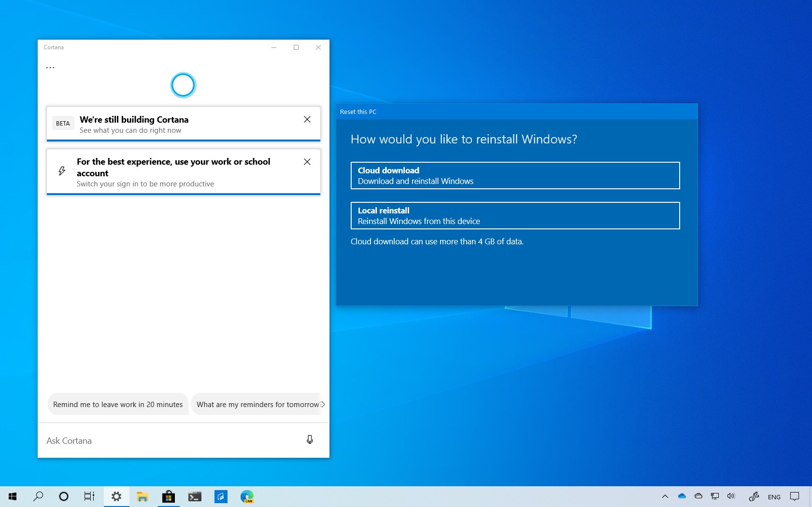Open the ENG language switcher
This screenshot has width=812, height=507.
point(774,496)
